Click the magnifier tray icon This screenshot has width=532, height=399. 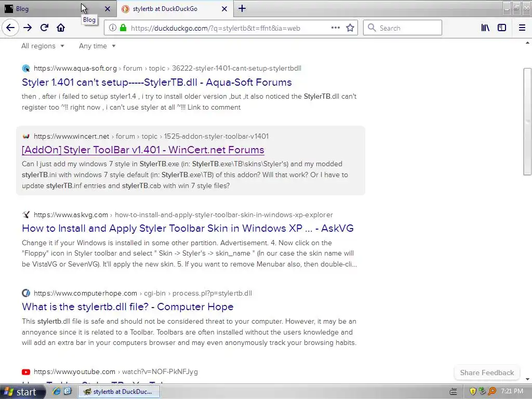click(492, 392)
